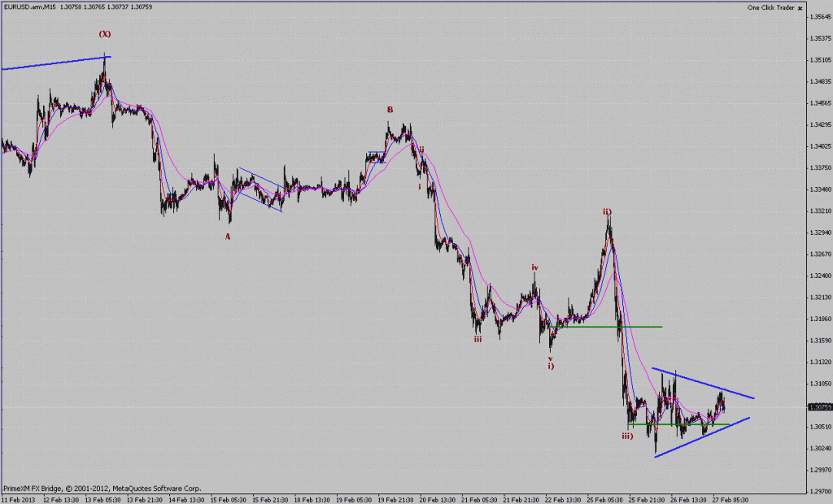Click the 1.34025 price axis label
The height and width of the screenshot is (504, 833).
pyautogui.click(x=821, y=146)
